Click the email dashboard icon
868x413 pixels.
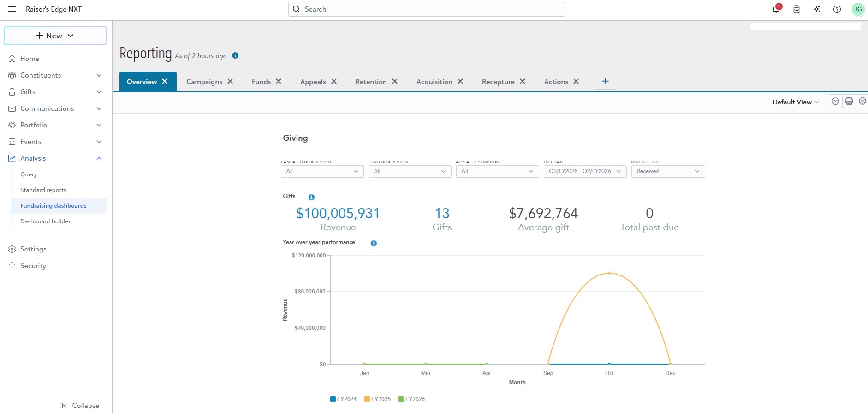[x=835, y=102]
